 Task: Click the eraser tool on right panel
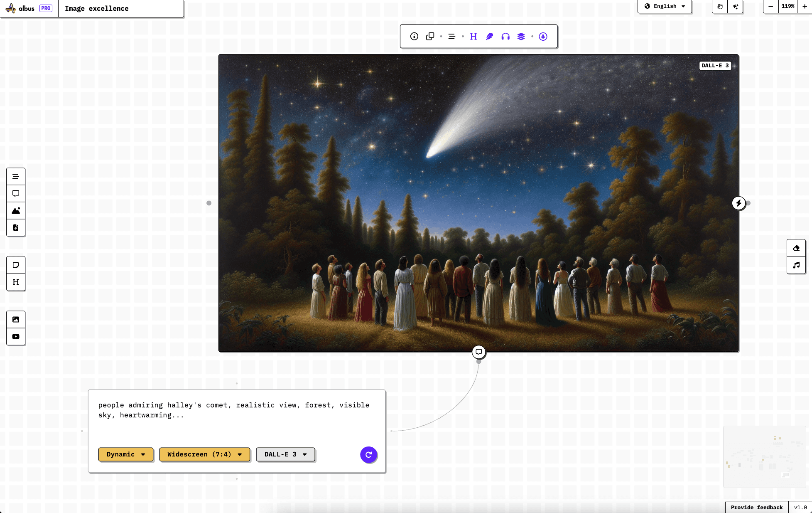tap(796, 248)
